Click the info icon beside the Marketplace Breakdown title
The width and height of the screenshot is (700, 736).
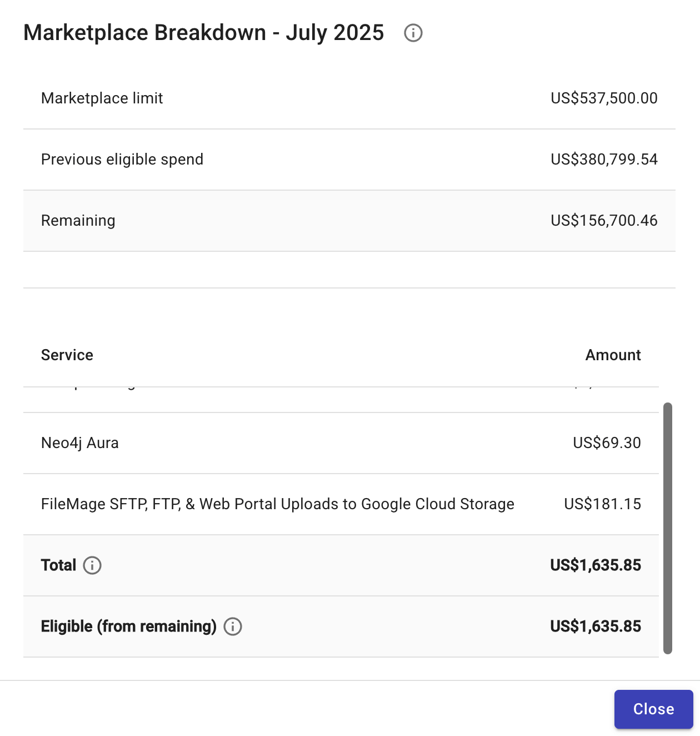click(413, 33)
